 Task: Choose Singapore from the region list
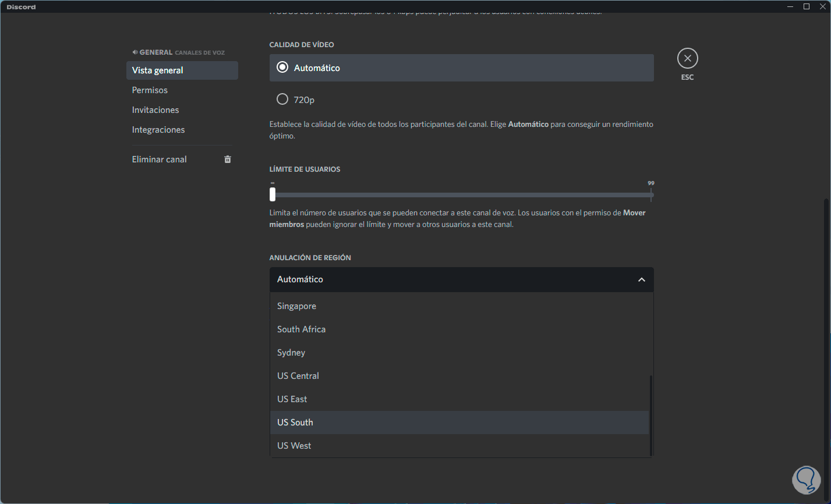(x=296, y=306)
